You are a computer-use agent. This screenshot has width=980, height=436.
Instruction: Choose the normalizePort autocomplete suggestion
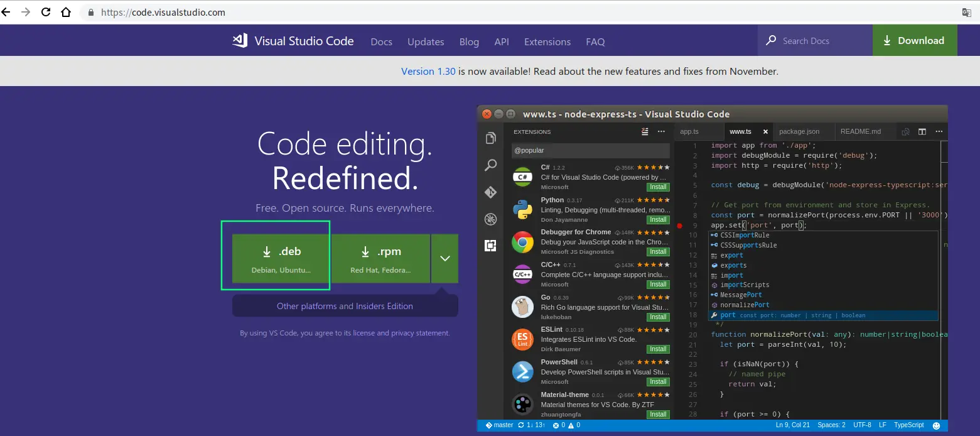pos(823,305)
